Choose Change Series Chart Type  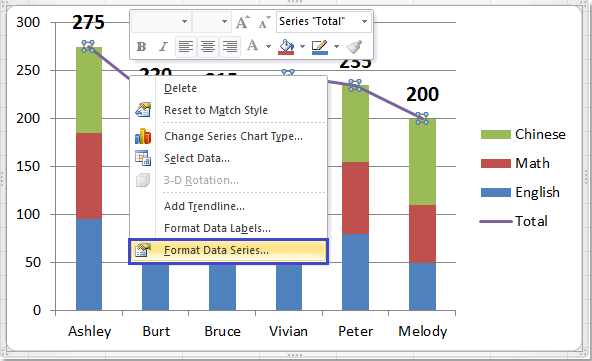point(228,136)
